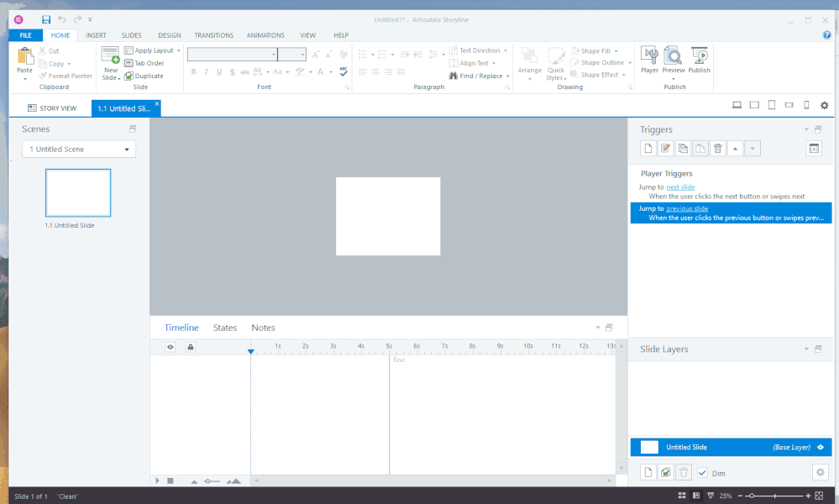Switch to the INSERT ribbon tab
Screen dimensions: 839x504
click(x=96, y=35)
